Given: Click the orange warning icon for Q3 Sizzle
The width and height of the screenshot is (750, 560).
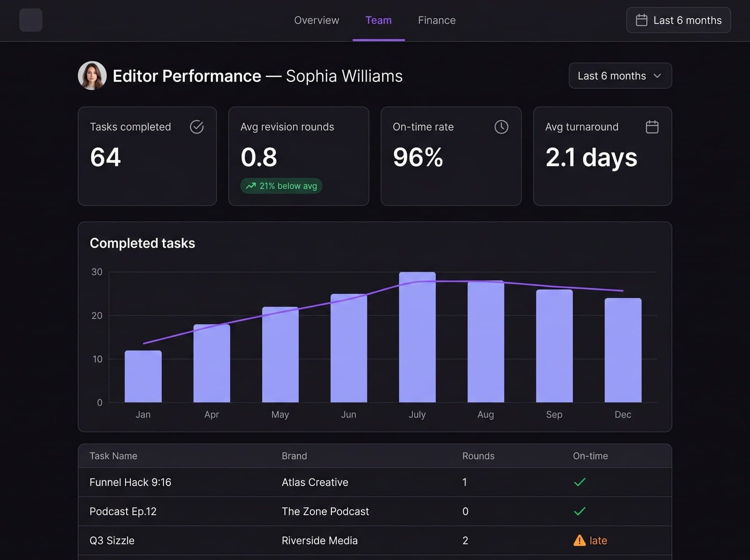Looking at the screenshot, I should 579,540.
